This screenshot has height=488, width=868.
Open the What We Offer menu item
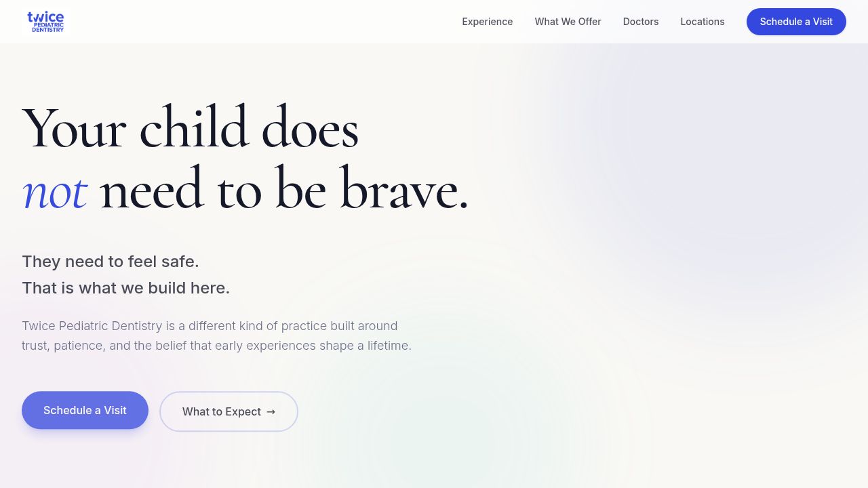pos(568,22)
